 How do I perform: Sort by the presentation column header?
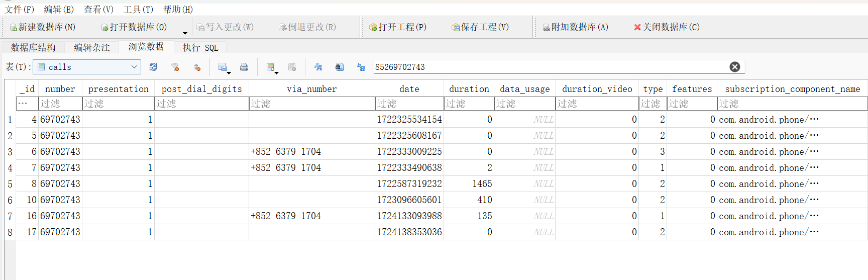pos(119,89)
